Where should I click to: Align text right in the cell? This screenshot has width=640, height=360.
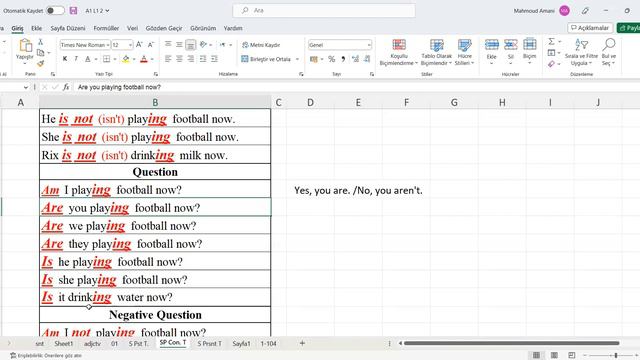coord(191,59)
